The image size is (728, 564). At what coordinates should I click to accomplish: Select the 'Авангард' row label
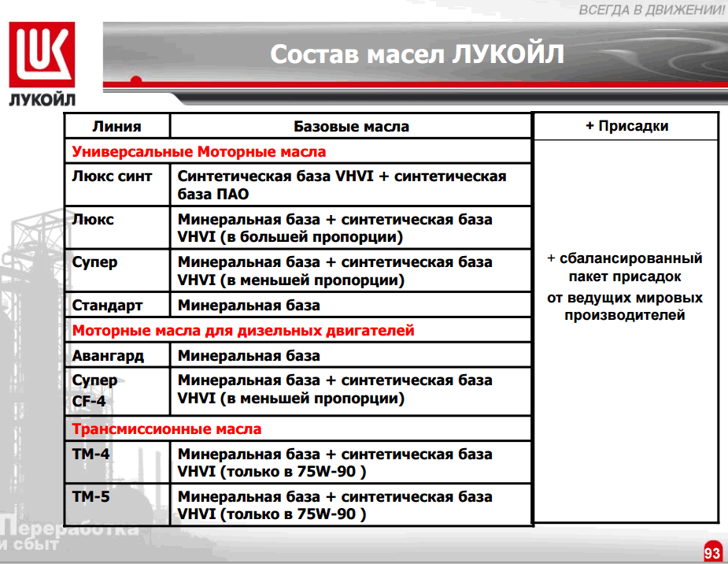coord(108,356)
